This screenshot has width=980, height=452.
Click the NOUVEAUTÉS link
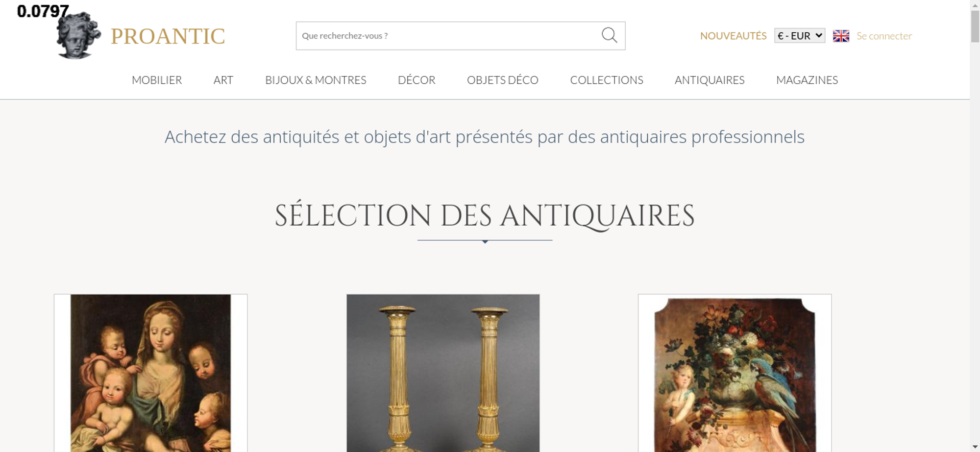[x=733, y=36]
